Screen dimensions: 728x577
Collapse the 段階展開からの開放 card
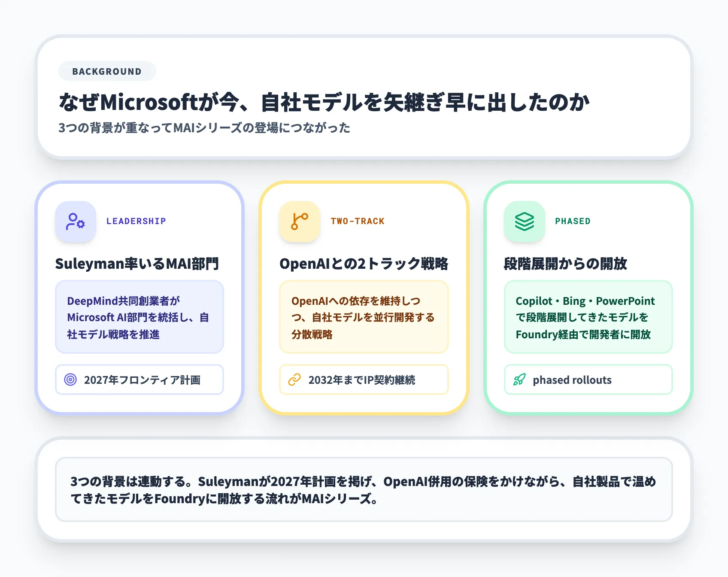coord(588,296)
